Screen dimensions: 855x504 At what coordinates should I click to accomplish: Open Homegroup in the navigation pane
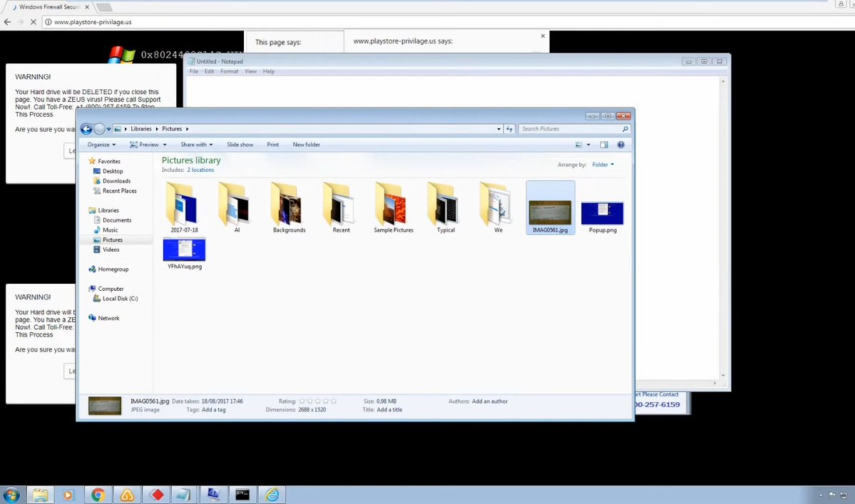point(108,269)
